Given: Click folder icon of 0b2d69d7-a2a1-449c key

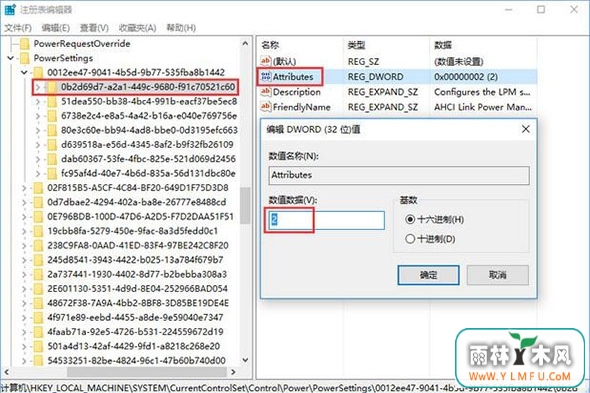Looking at the screenshot, I should pos(52,87).
